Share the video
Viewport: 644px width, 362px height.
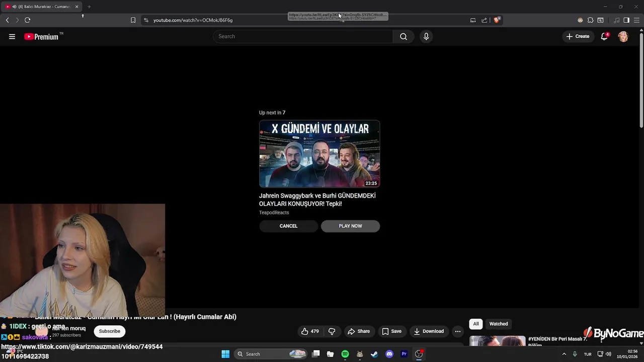pos(359,331)
